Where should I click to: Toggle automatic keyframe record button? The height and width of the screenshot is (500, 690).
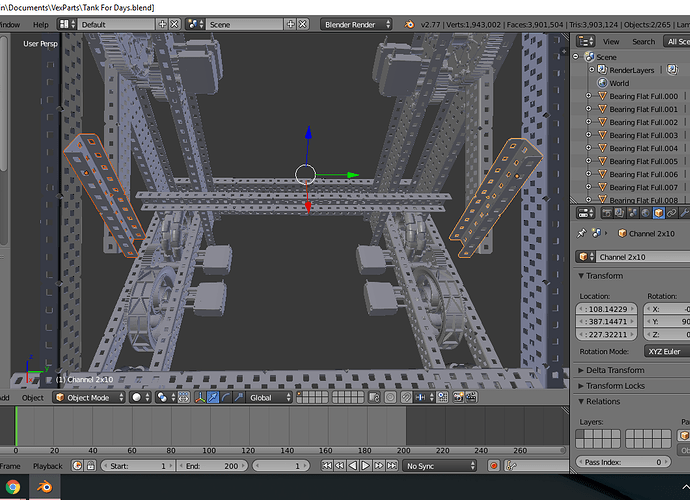tap(494, 466)
